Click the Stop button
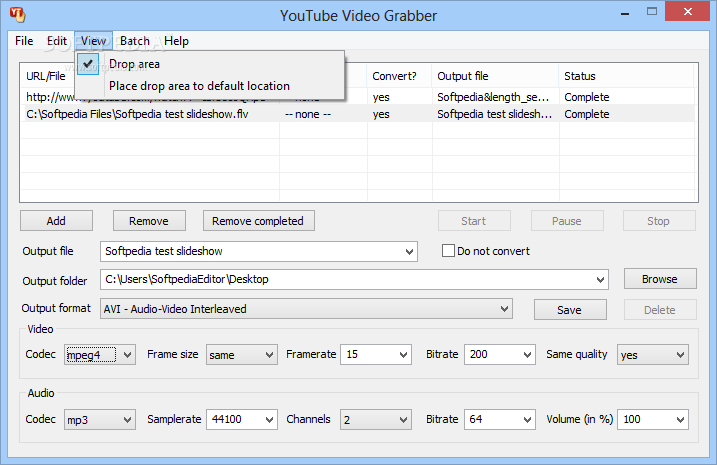 [x=658, y=221]
